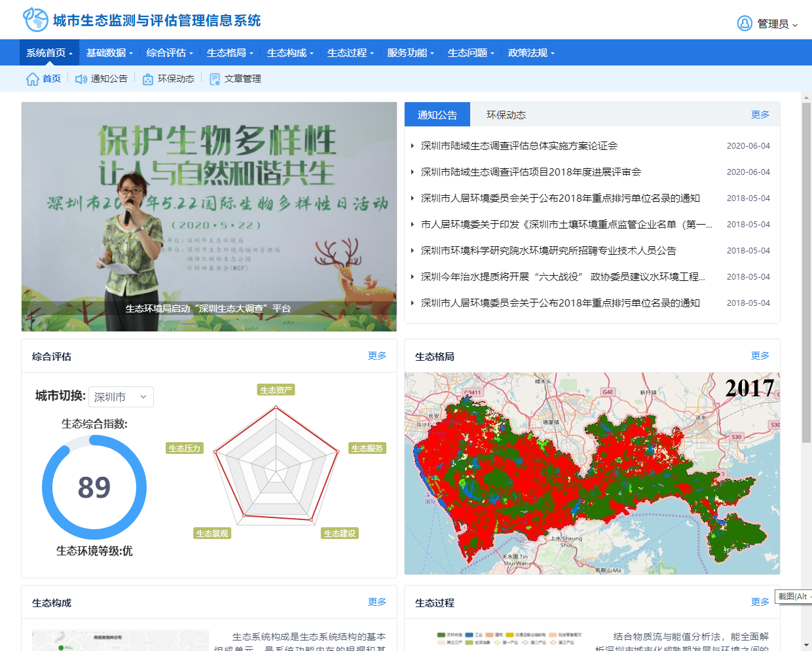Open the 生态格局 menu in navbar
Viewport: 812px width, 651px height.
point(230,53)
